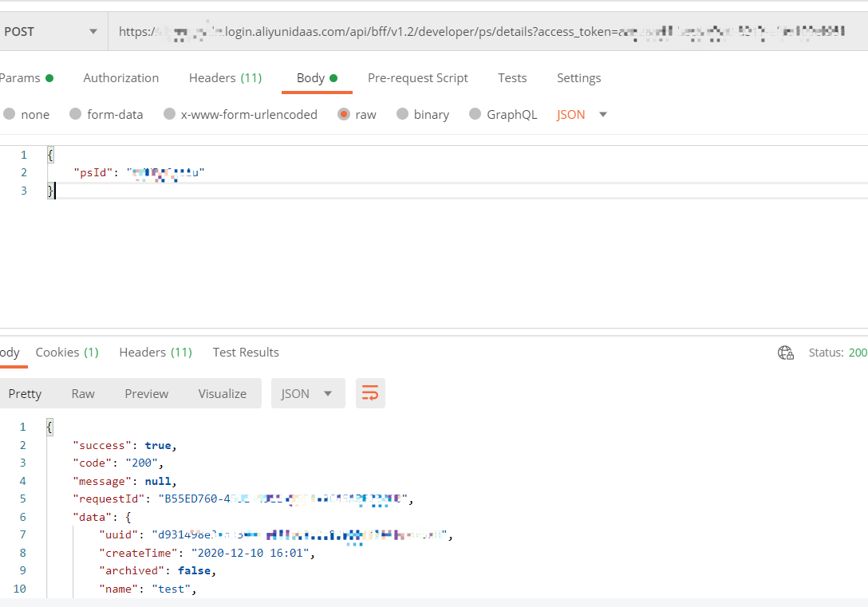Open the response Cookies (1) tab
Viewport: 868px width, 607px height.
pyautogui.click(x=67, y=353)
